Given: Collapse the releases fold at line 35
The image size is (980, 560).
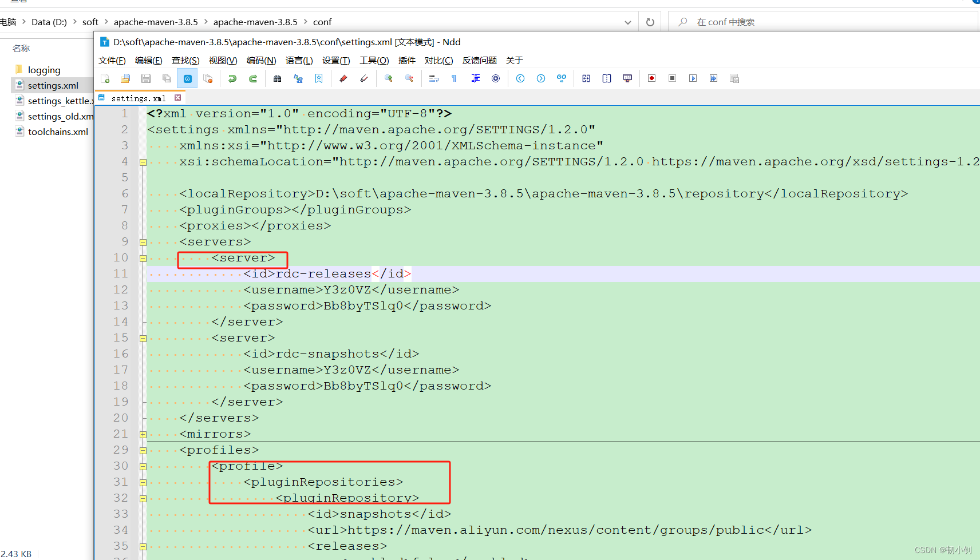Looking at the screenshot, I should [x=143, y=547].
